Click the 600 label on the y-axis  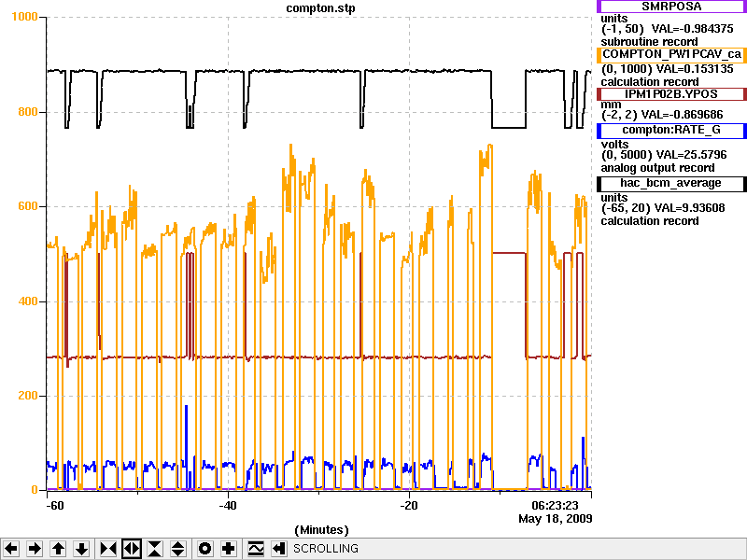(28, 206)
